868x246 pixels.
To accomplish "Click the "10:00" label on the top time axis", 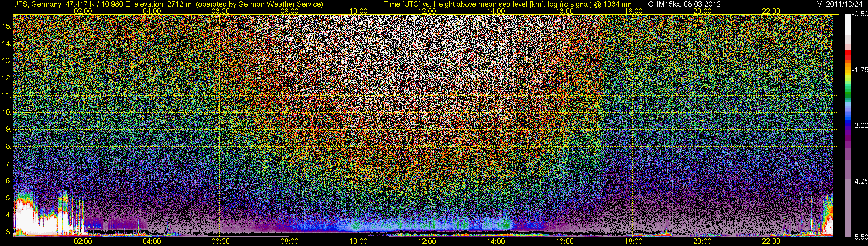I will pos(358,11).
